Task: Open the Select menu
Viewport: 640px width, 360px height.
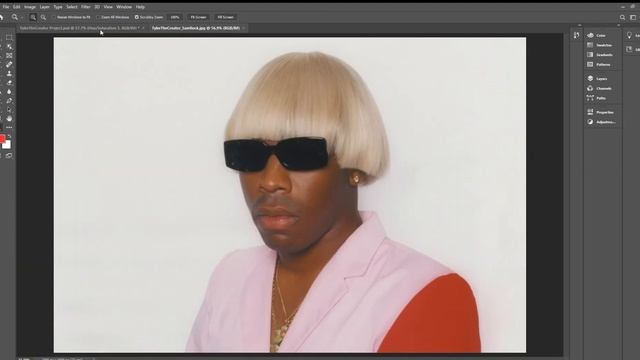Action: tap(72, 7)
